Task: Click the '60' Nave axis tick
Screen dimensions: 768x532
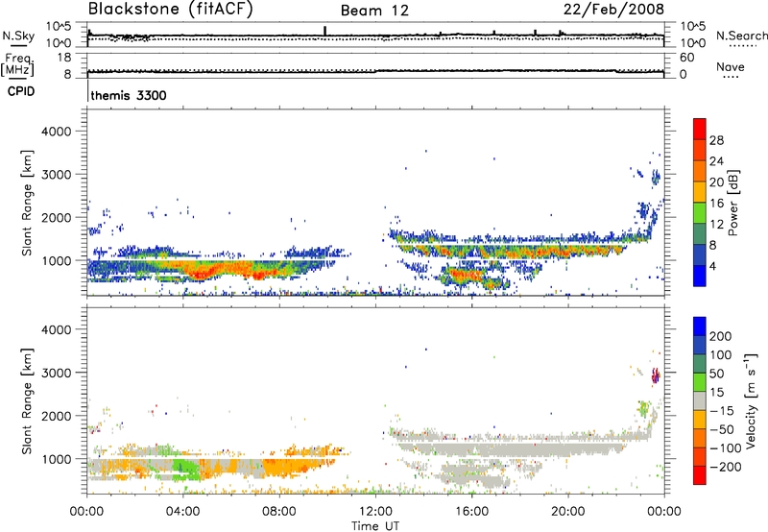Action: tap(686, 58)
